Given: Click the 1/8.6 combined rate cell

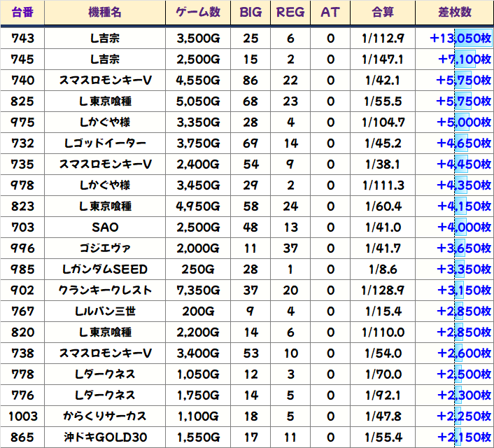Looking at the screenshot, I should point(383,269).
